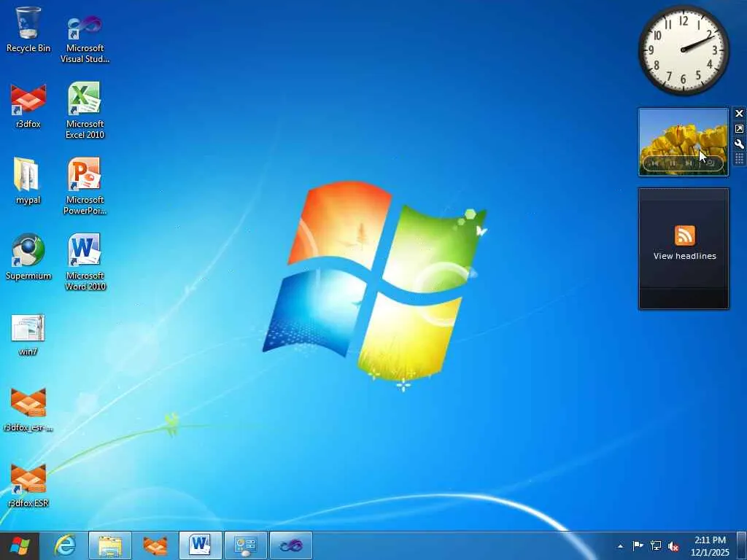Open current slide in photo viewer

click(x=710, y=163)
